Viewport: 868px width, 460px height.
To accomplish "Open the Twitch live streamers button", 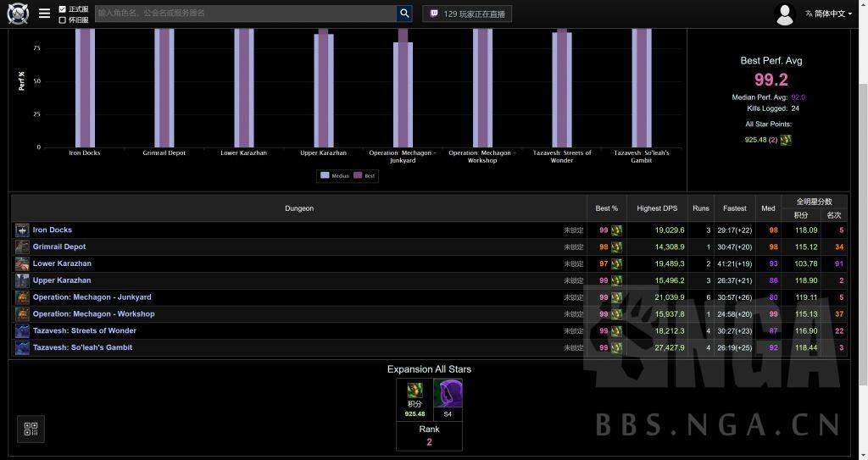I will [467, 14].
